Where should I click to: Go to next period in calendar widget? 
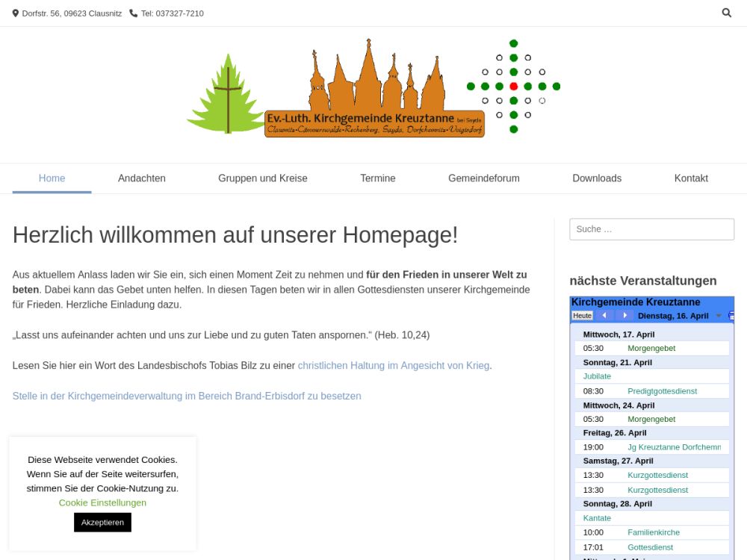click(624, 316)
